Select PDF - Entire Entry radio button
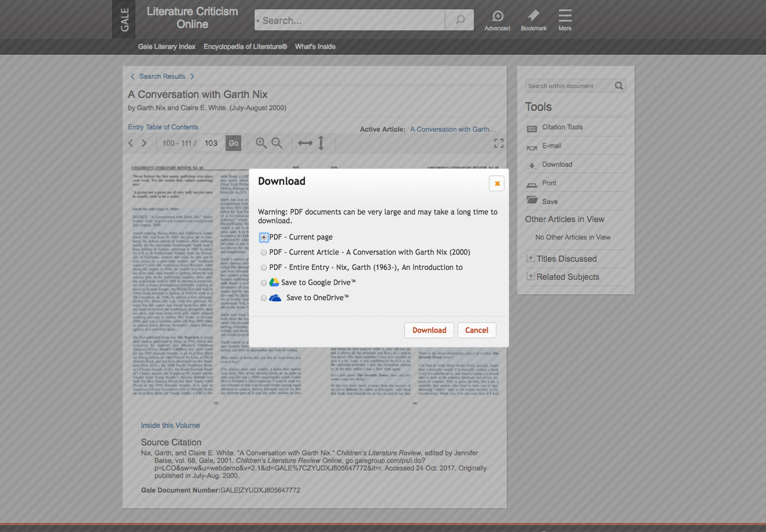766x532 pixels. (264, 268)
